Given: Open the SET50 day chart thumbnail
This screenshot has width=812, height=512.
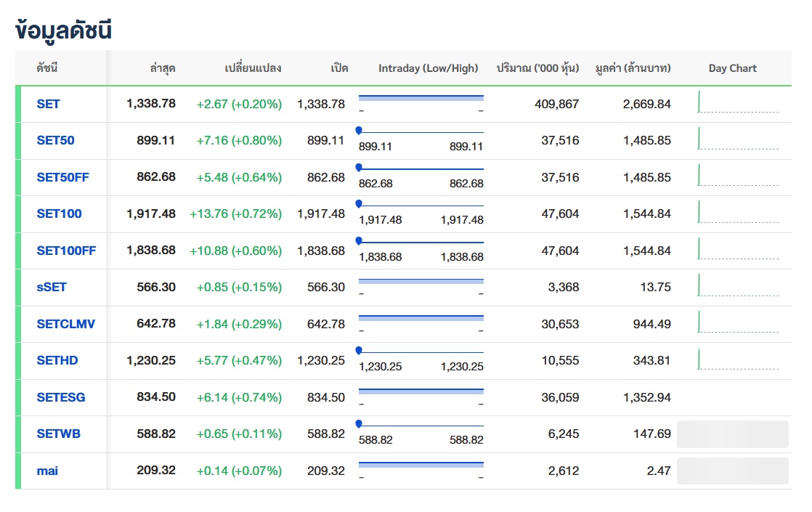Looking at the screenshot, I should click(x=737, y=139).
